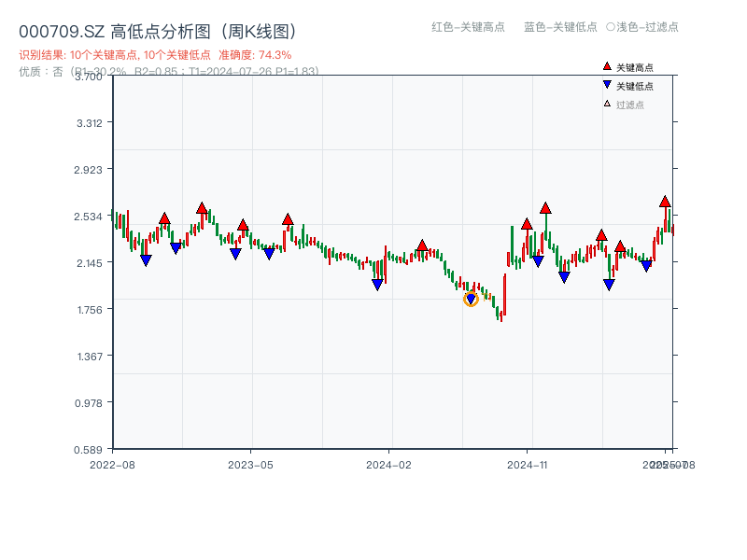Click the blue low marker before 2024-02

coord(377,285)
